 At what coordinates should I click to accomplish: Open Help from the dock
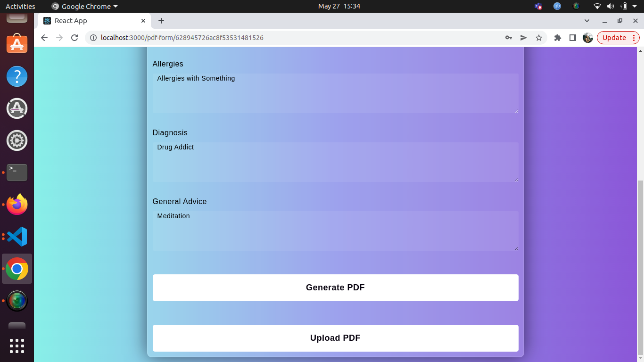coord(17,76)
